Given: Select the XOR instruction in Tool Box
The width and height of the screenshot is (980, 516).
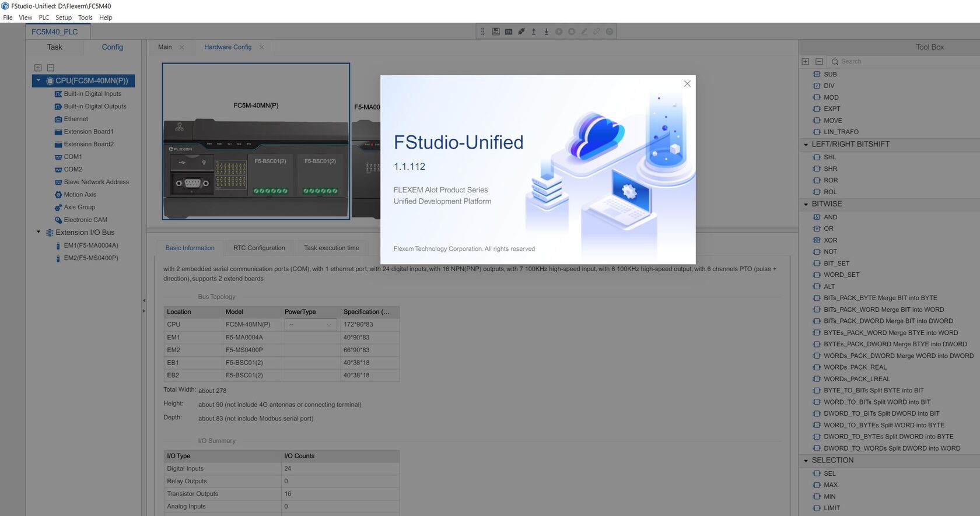Looking at the screenshot, I should (830, 240).
